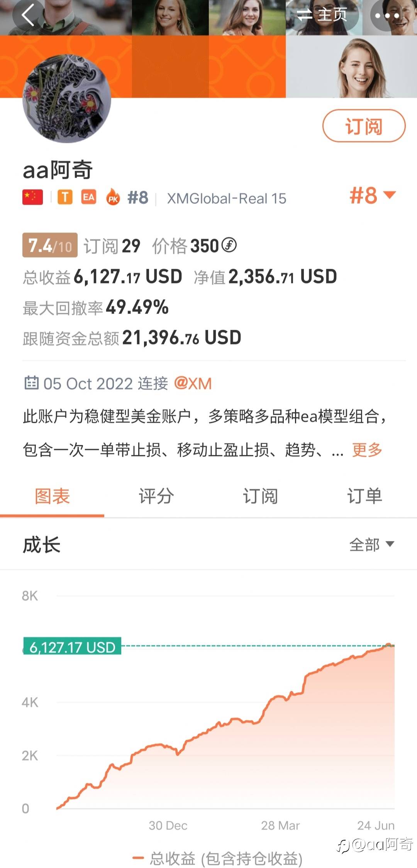417x868 pixels.
Task: Open the 订单 orders tab
Action: tap(364, 496)
